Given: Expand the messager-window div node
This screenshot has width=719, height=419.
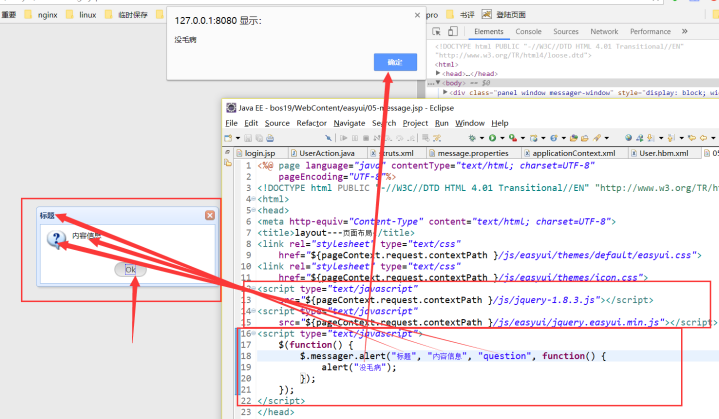Looking at the screenshot, I should pyautogui.click(x=445, y=92).
